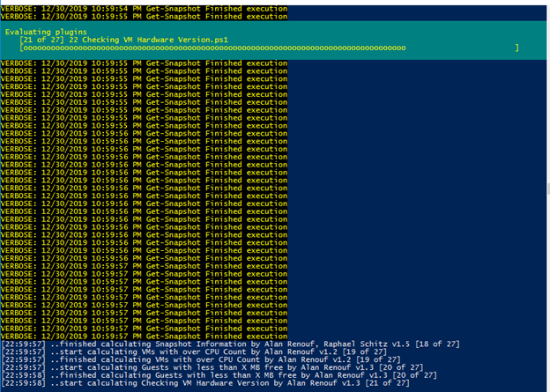Image resolution: width=550 pixels, height=392 pixels.
Task: Click the 'Evaluating plugins' progress heading
Action: tap(46, 32)
